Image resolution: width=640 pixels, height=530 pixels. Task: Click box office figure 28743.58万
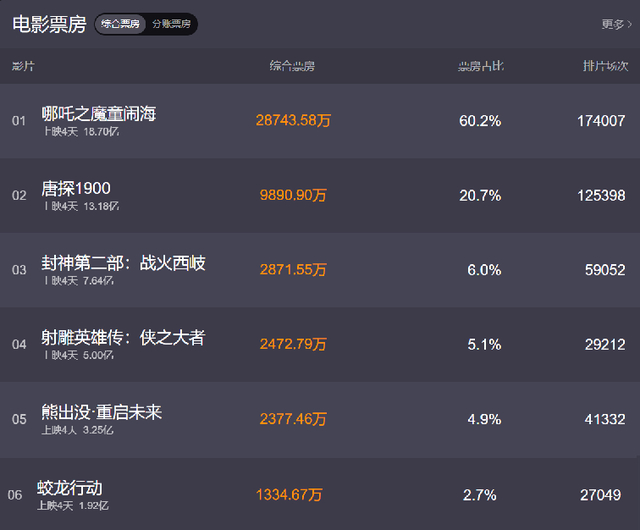(x=293, y=120)
